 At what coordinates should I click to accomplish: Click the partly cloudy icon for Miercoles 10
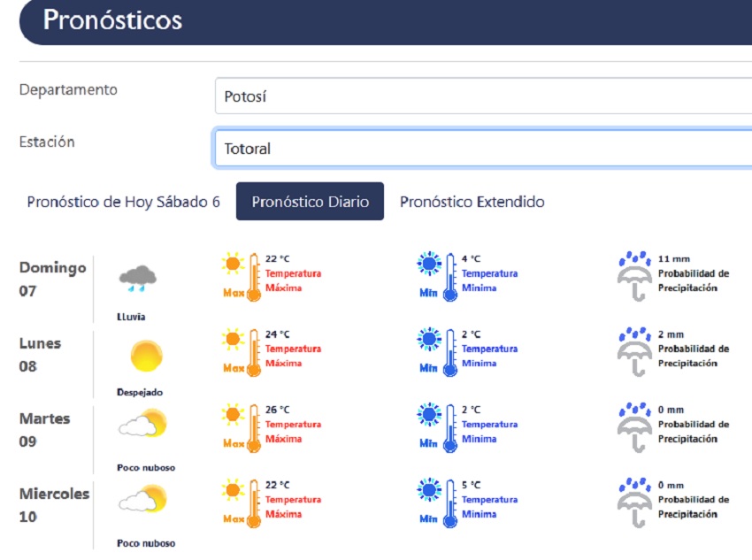[142, 500]
